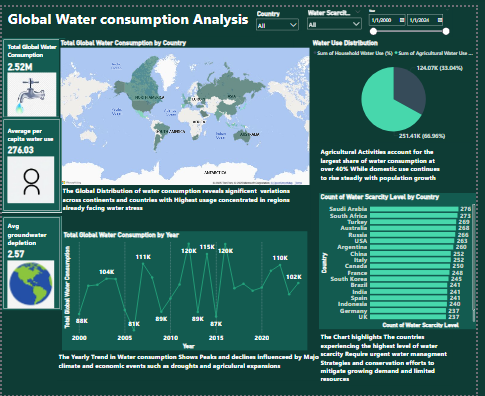Select the Spain bar
The image size is (485, 396).
tap(409, 298)
